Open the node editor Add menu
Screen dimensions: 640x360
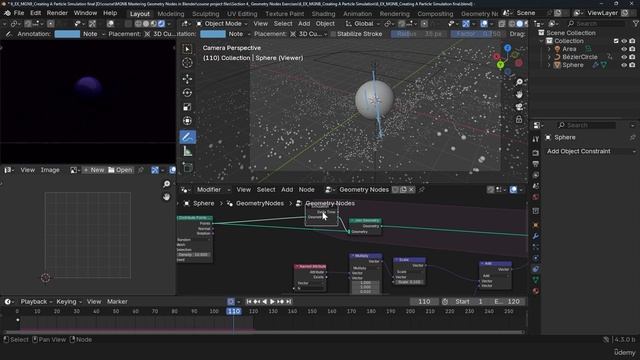(287, 189)
